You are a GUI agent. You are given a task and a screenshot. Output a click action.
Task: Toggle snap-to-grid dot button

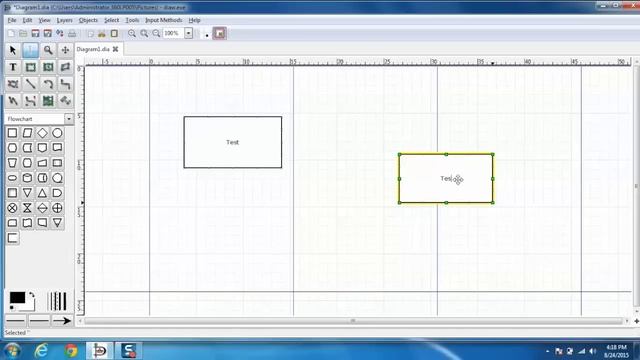click(207, 35)
